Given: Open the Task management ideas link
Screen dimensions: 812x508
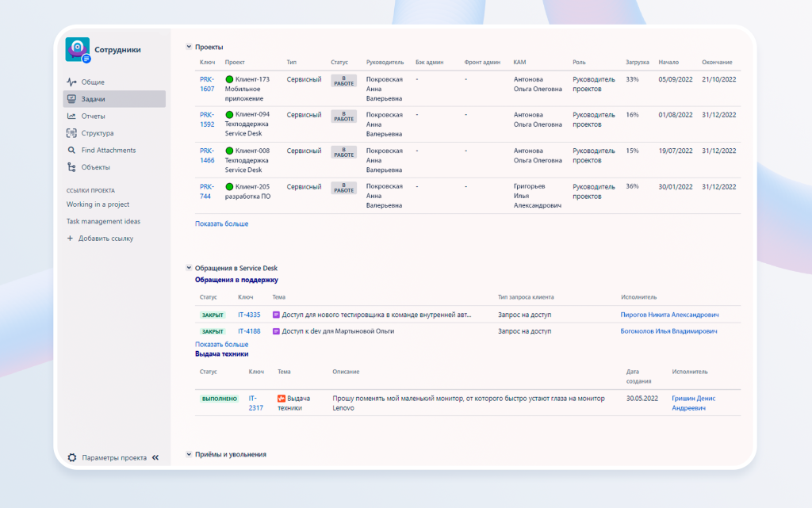Looking at the screenshot, I should 103,221.
